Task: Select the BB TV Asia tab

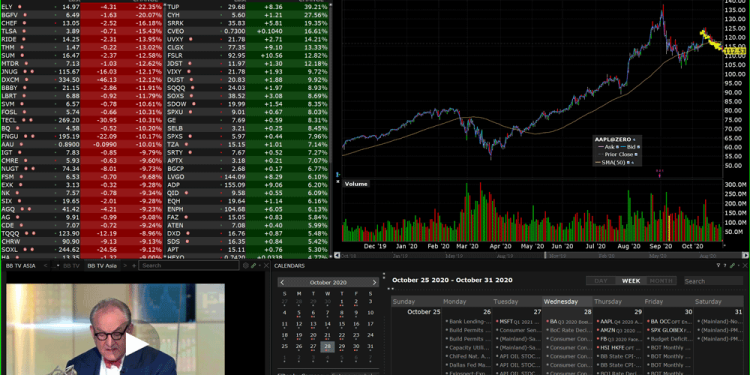Action: (x=102, y=265)
